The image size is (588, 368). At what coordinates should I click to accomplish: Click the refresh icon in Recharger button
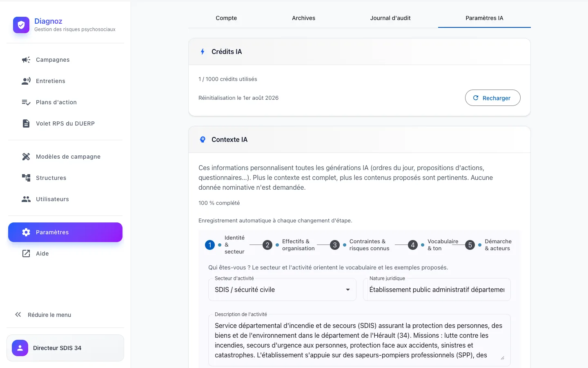pyautogui.click(x=476, y=98)
